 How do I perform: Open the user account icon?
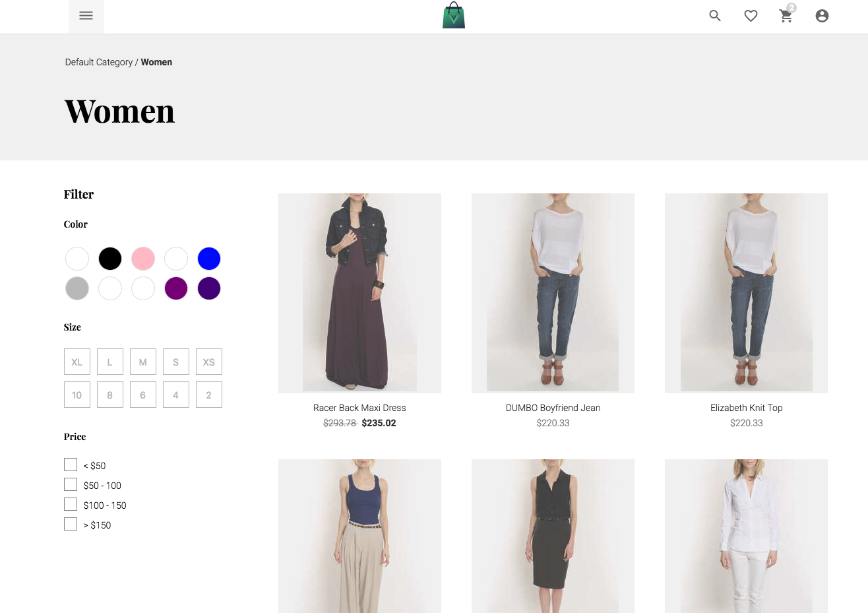click(x=822, y=16)
